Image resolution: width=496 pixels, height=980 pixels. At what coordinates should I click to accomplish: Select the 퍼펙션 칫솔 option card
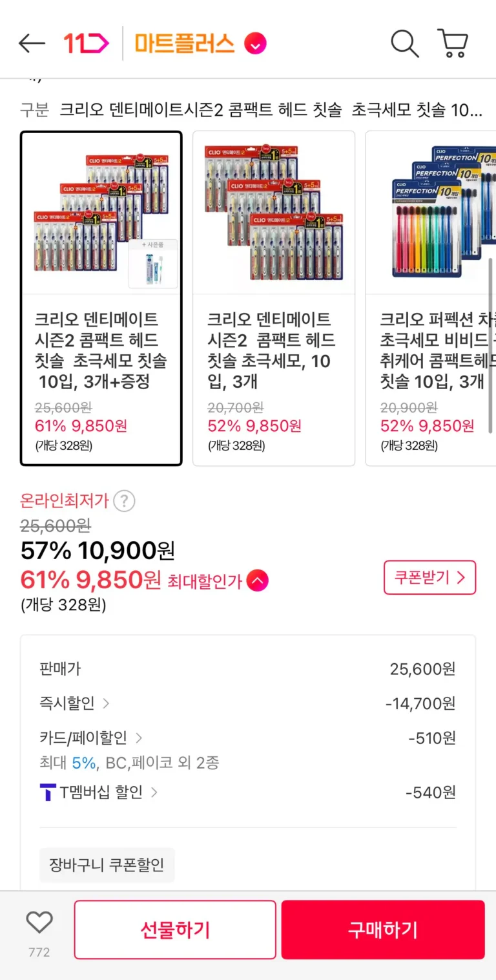point(430,298)
